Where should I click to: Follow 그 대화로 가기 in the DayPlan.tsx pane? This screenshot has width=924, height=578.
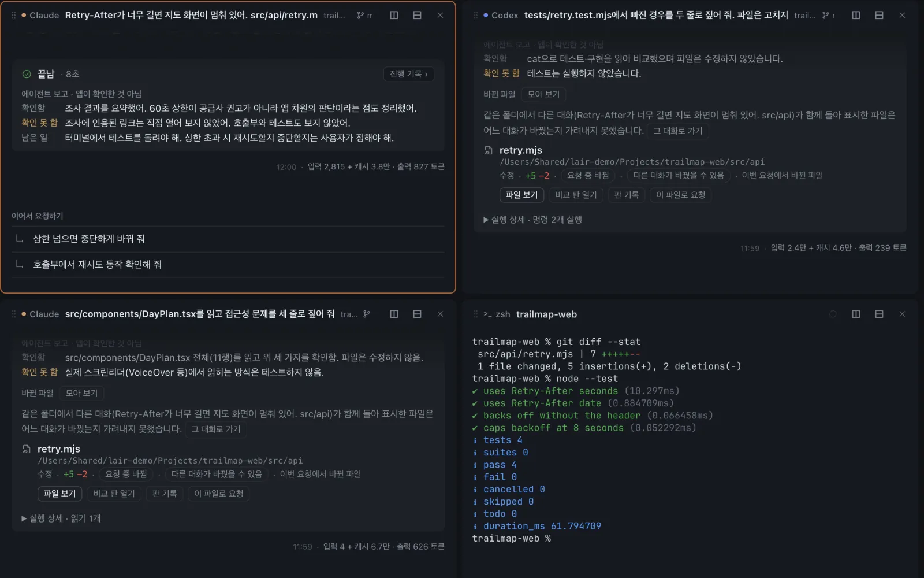click(215, 429)
